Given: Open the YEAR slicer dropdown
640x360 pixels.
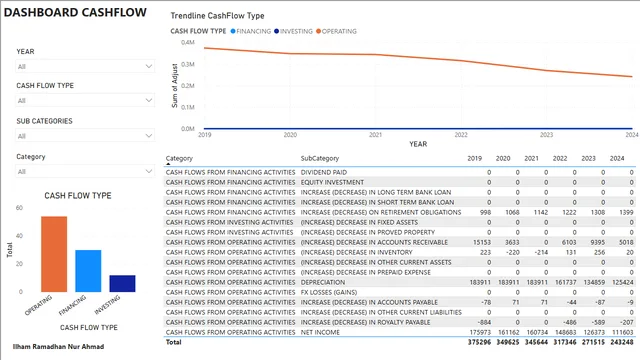Looking at the screenshot, I should click(85, 66).
